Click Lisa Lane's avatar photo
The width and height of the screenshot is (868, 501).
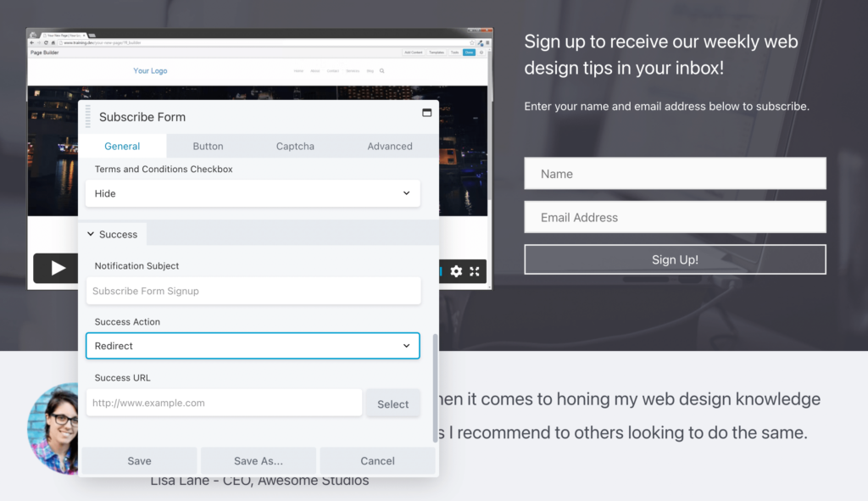click(x=53, y=428)
